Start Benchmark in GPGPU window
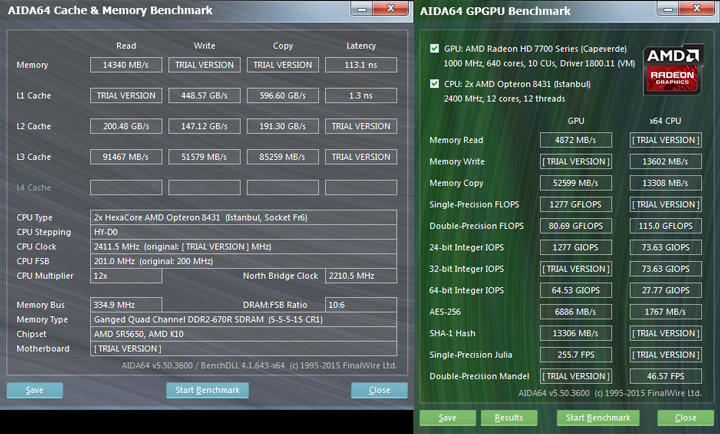 pyautogui.click(x=598, y=418)
